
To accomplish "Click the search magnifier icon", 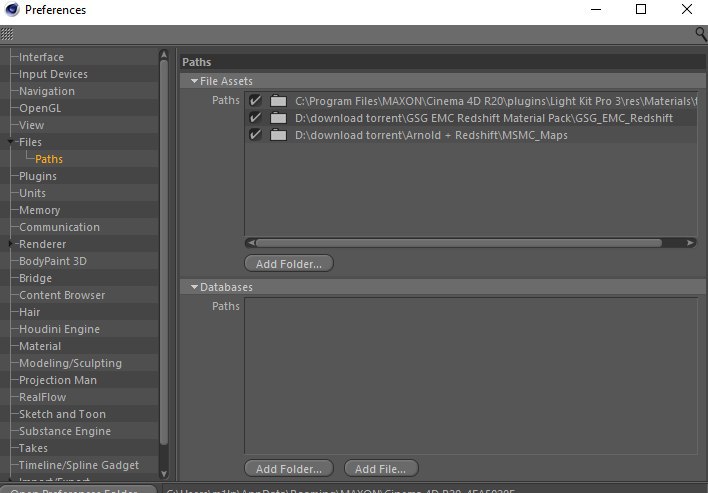I will click(x=701, y=34).
